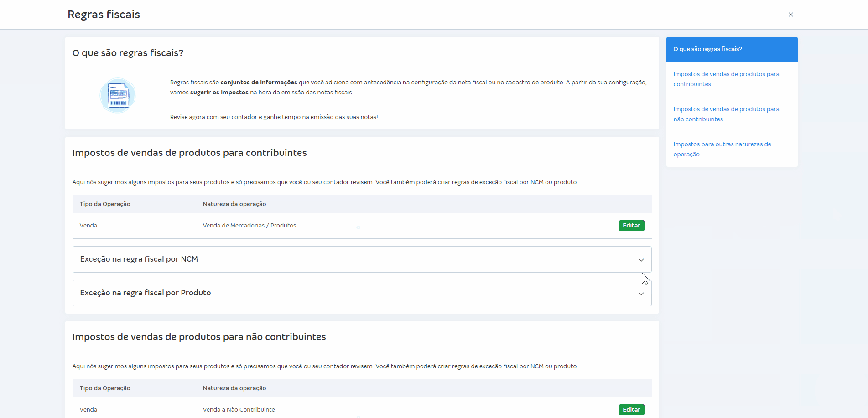
Task: Jump to sidebar link for não contribuintes
Action: 726,114
